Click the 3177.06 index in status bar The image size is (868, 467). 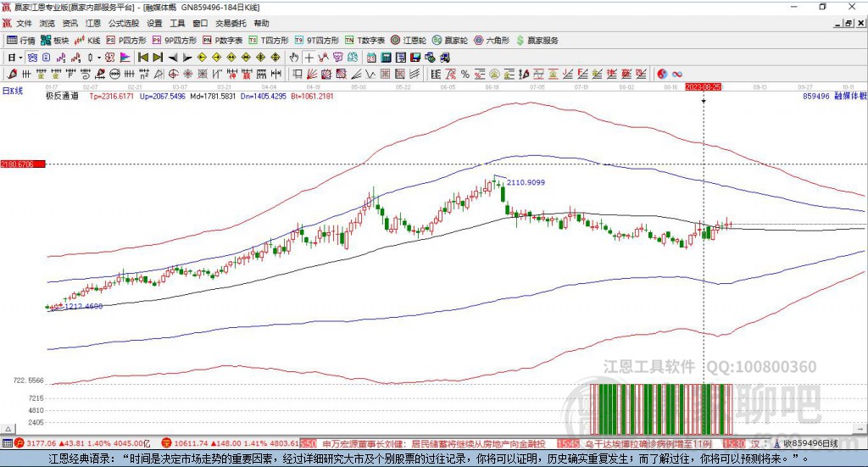click(x=41, y=443)
